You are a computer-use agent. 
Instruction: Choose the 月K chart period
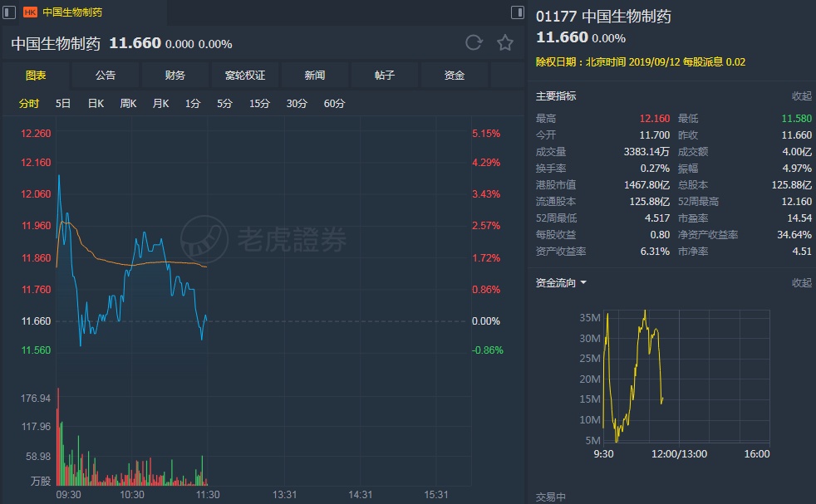coord(160,104)
